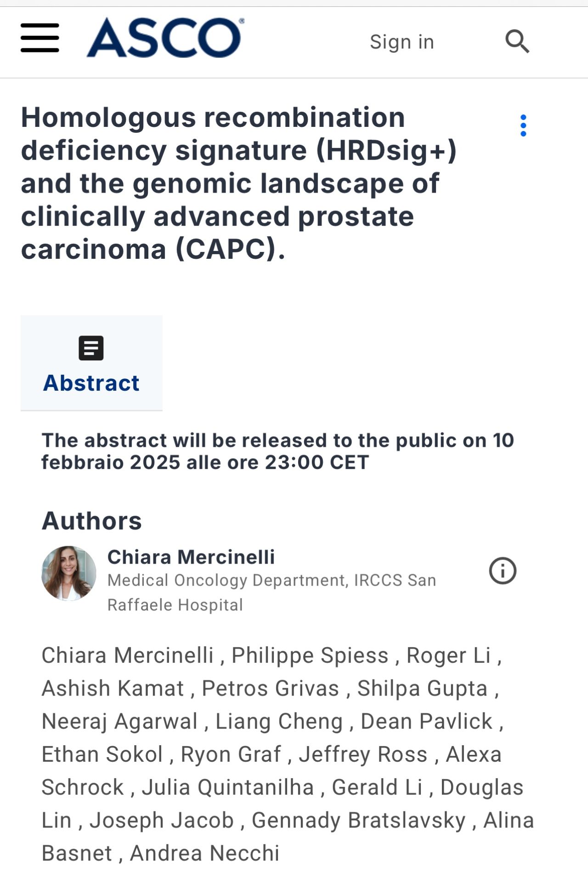Open the three-dot options menu
This screenshot has height=884, width=588.
click(x=523, y=125)
